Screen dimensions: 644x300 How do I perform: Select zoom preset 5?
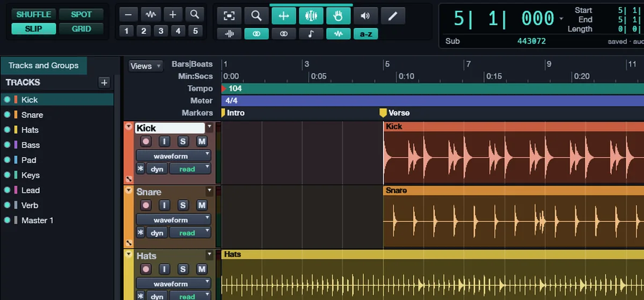coord(195,31)
